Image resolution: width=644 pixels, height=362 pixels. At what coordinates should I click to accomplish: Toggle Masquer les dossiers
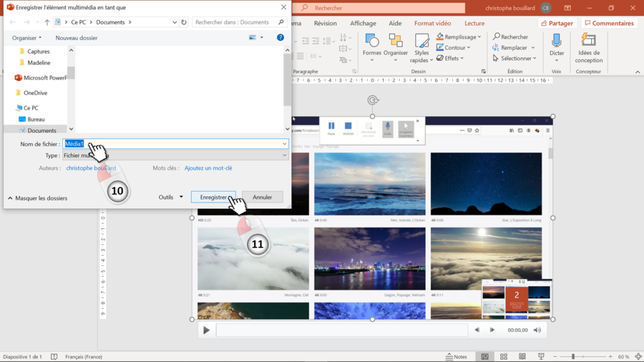click(38, 198)
